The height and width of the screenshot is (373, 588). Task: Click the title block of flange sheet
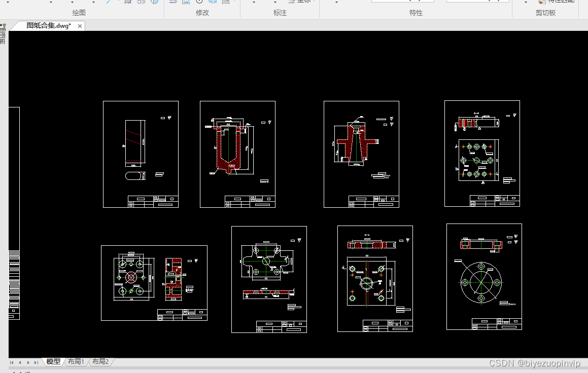click(497, 324)
